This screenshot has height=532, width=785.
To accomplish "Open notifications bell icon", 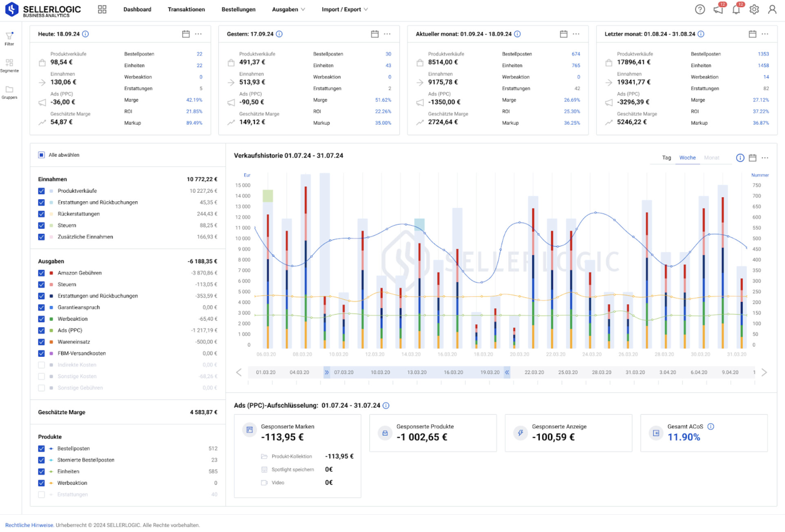I will click(x=736, y=9).
